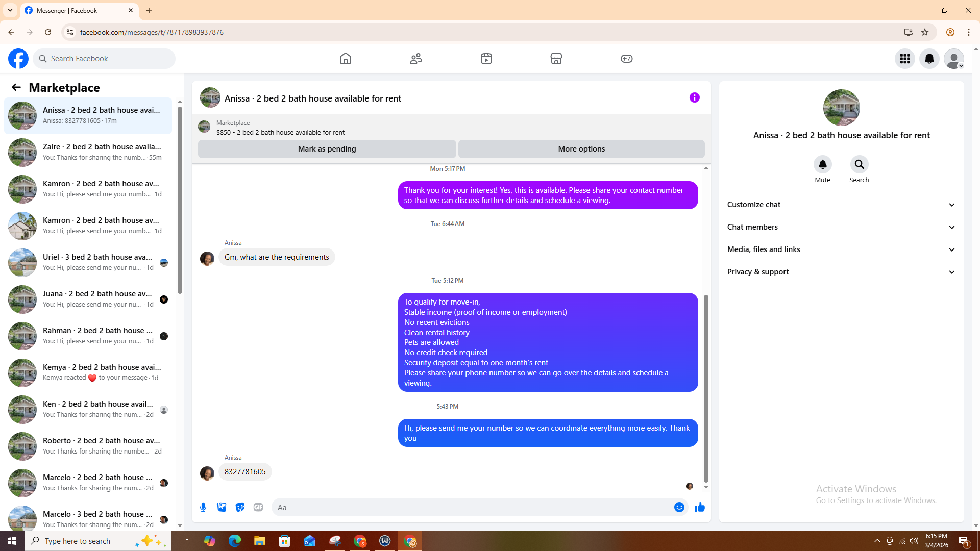Navigate back in the browser
980x551 pixels.
tap(11, 32)
